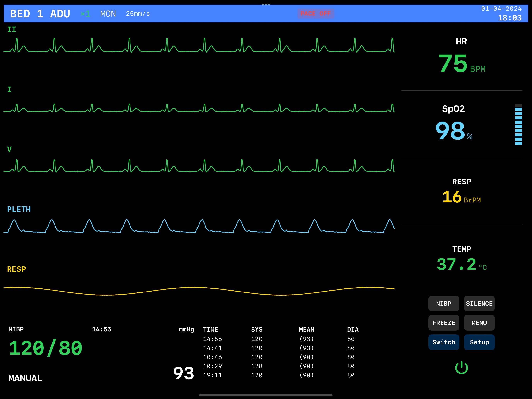This screenshot has width=532, height=399.
Task: Tap the green power icon
Action: point(461,367)
